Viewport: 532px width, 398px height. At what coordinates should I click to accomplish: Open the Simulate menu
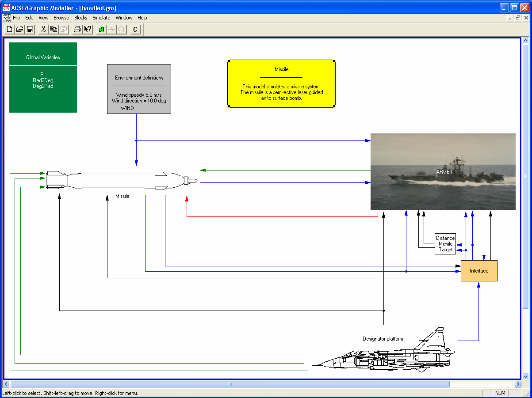click(101, 18)
